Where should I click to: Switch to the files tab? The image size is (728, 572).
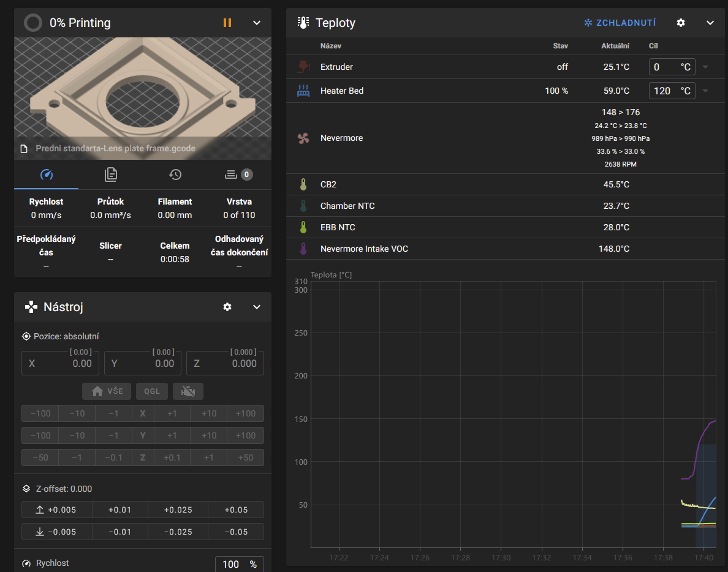click(111, 175)
